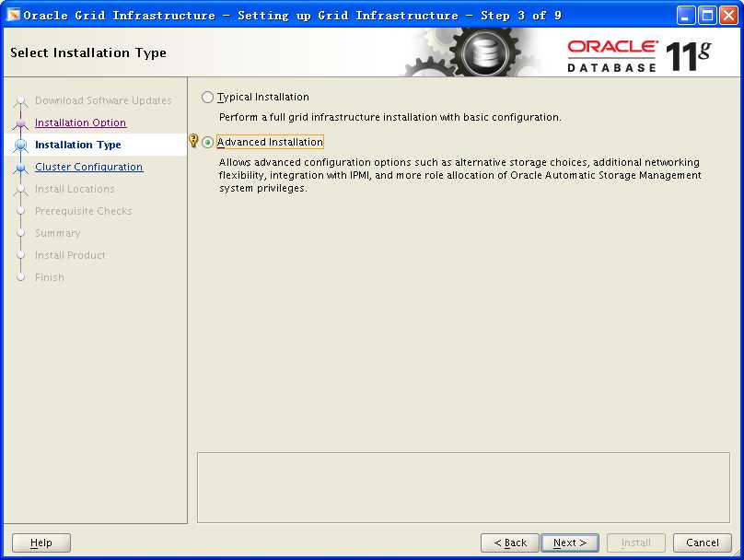Click the Oracle Database 11g logo
The width and height of the screenshot is (744, 560).
pos(639,56)
